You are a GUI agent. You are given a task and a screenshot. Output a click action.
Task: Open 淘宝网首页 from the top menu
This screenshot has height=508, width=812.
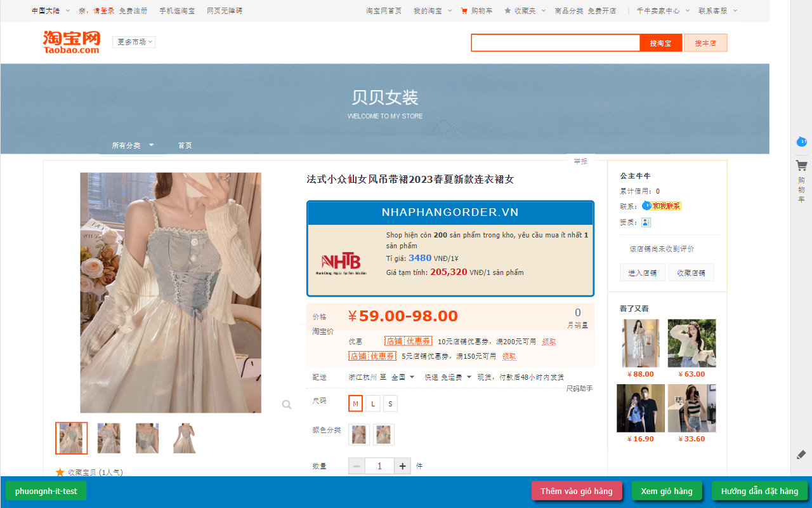[x=384, y=11]
